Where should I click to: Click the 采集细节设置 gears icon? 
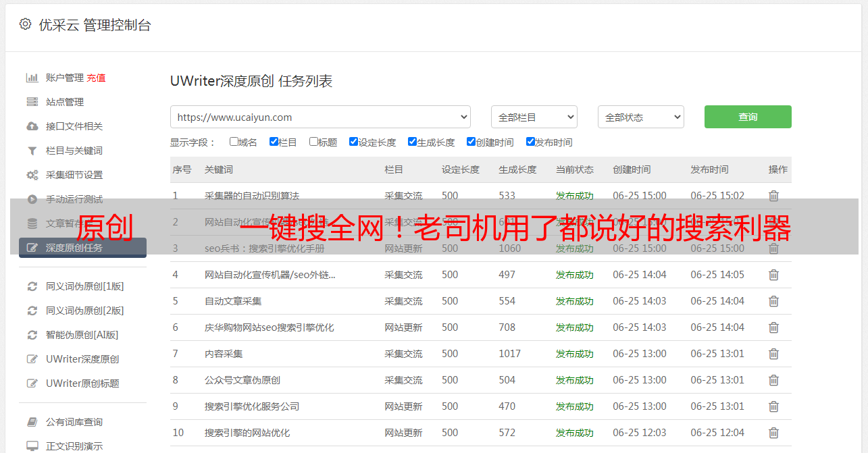pyautogui.click(x=32, y=175)
